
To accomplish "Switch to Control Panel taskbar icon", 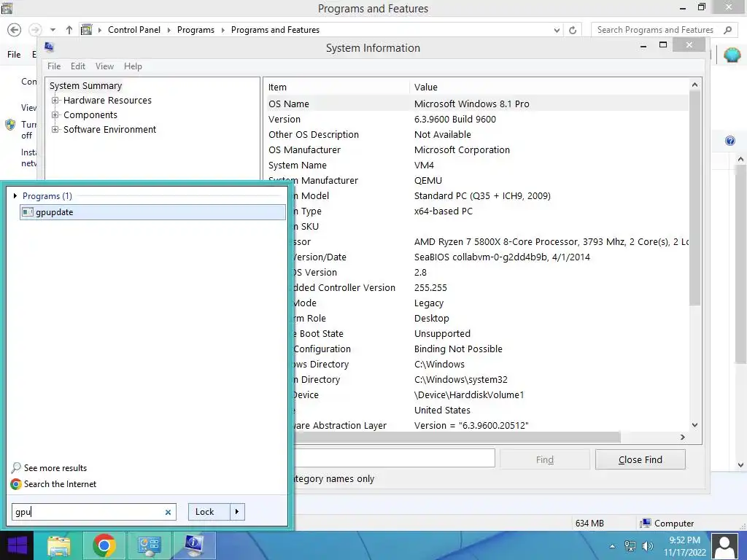I will [x=149, y=545].
